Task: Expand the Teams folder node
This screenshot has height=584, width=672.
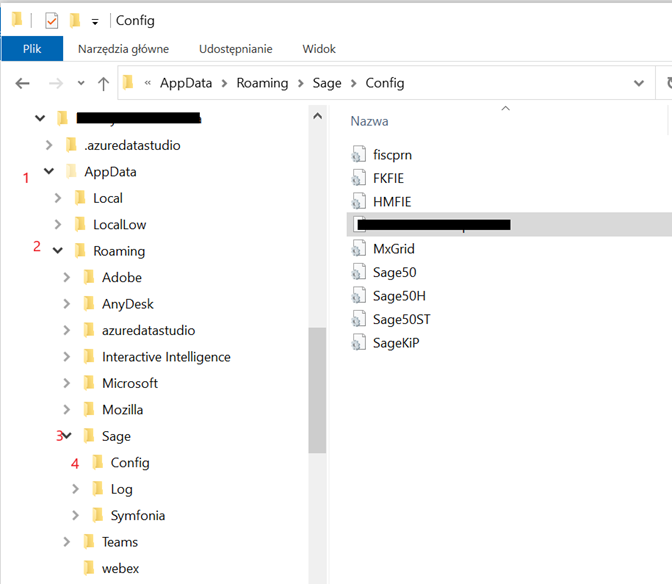Action: tap(66, 542)
